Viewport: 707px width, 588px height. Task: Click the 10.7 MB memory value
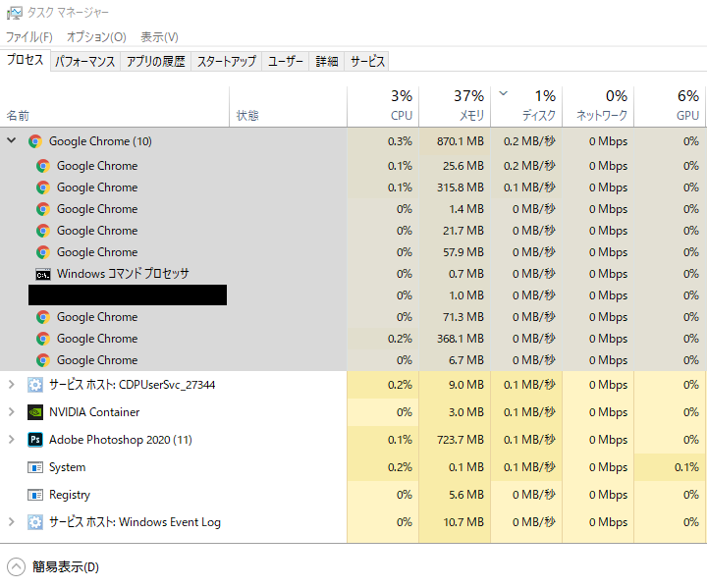coord(463,522)
